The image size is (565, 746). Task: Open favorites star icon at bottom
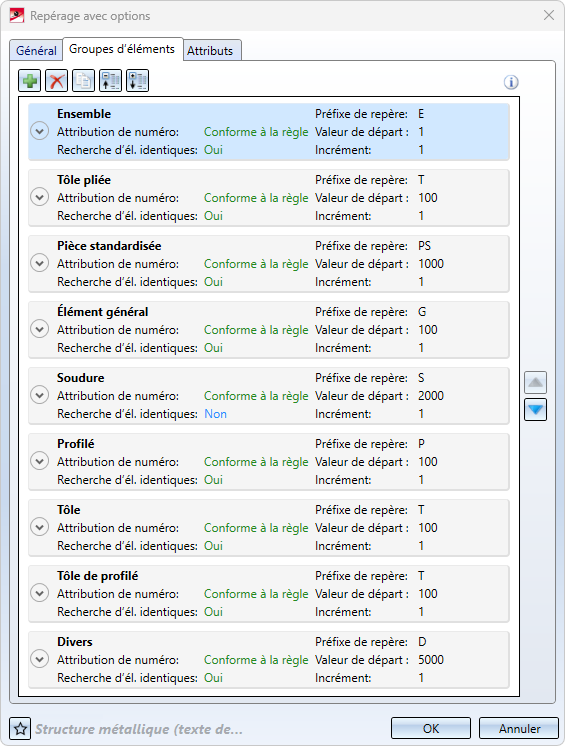(20, 729)
